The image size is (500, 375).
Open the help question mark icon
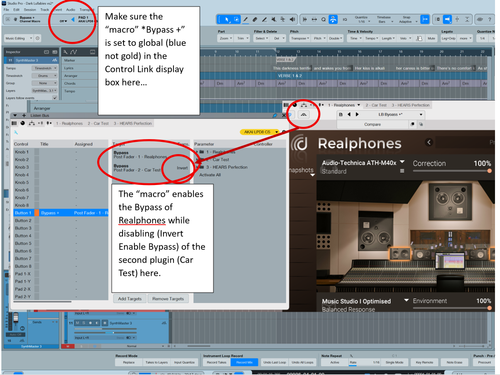tap(489, 20)
